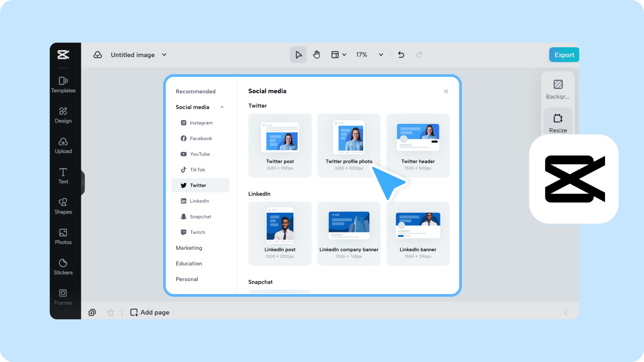Open the Education category
Image resolution: width=644 pixels, height=362 pixels.
tap(189, 264)
